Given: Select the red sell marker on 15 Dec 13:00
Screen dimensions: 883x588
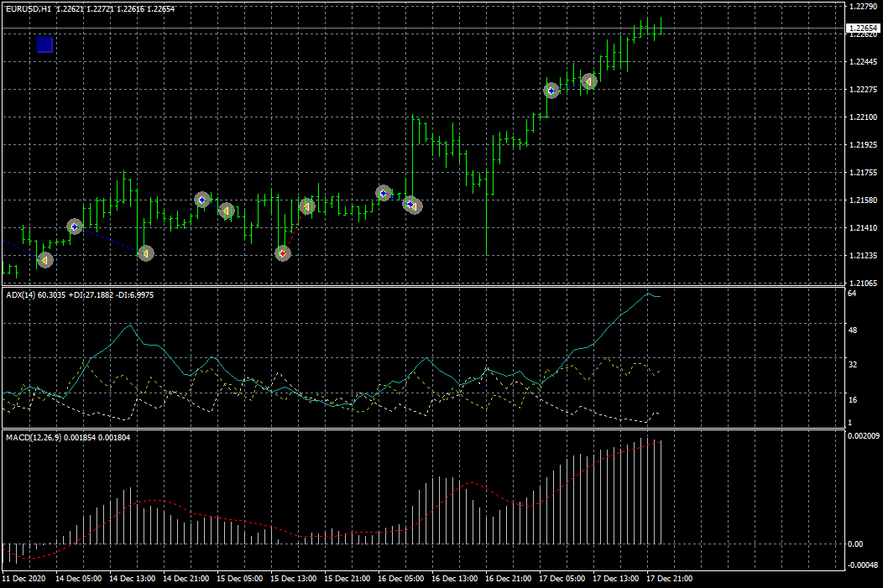Looking at the screenshot, I should (283, 254).
